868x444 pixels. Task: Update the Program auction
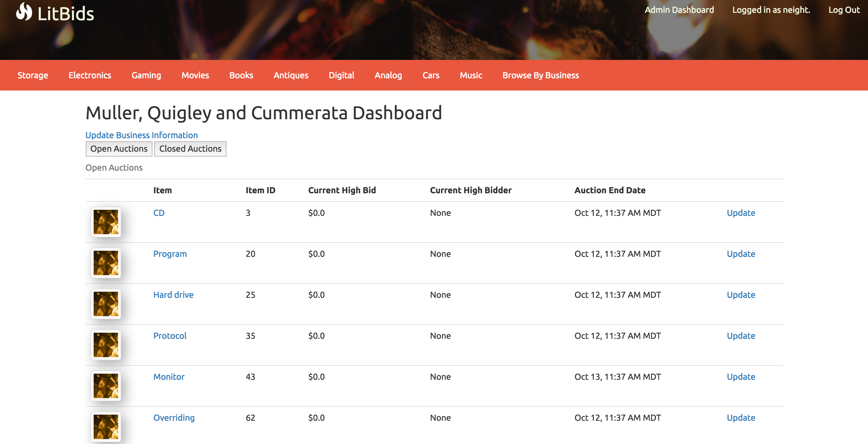pyautogui.click(x=741, y=254)
